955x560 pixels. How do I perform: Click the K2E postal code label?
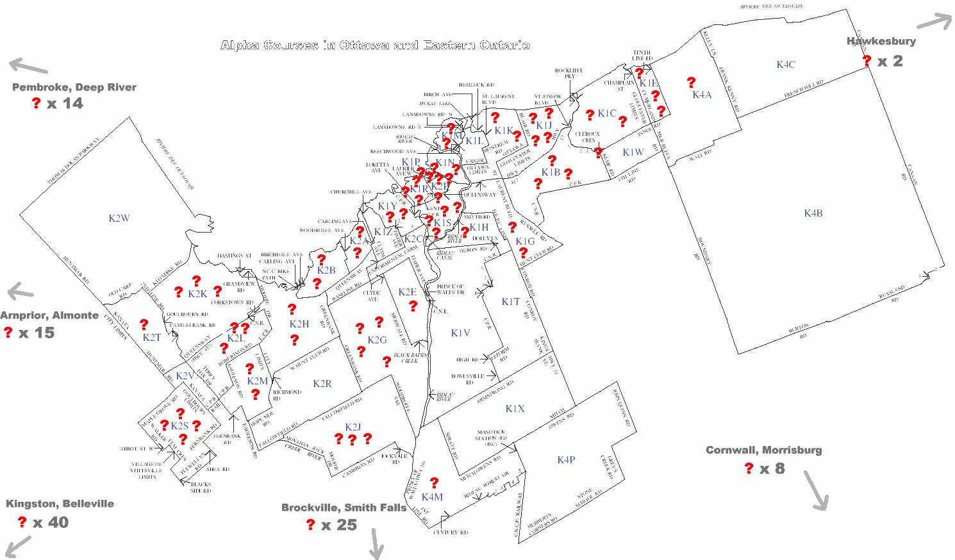coord(408,292)
